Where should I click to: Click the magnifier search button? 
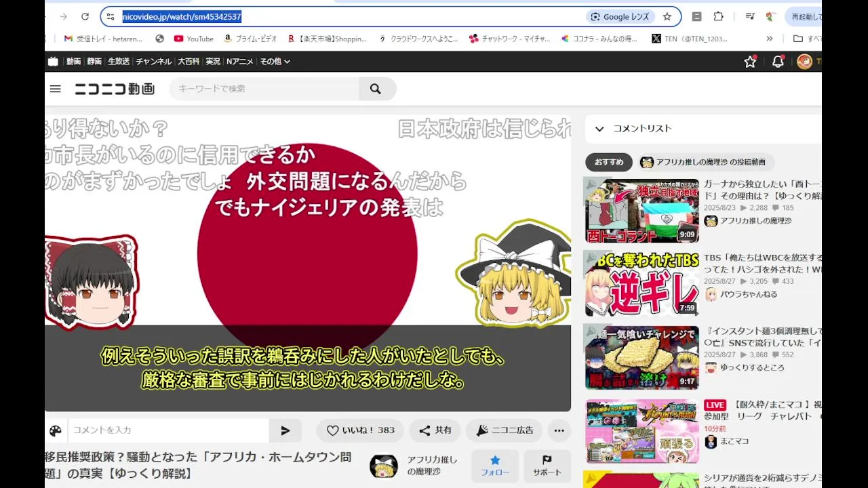click(376, 89)
